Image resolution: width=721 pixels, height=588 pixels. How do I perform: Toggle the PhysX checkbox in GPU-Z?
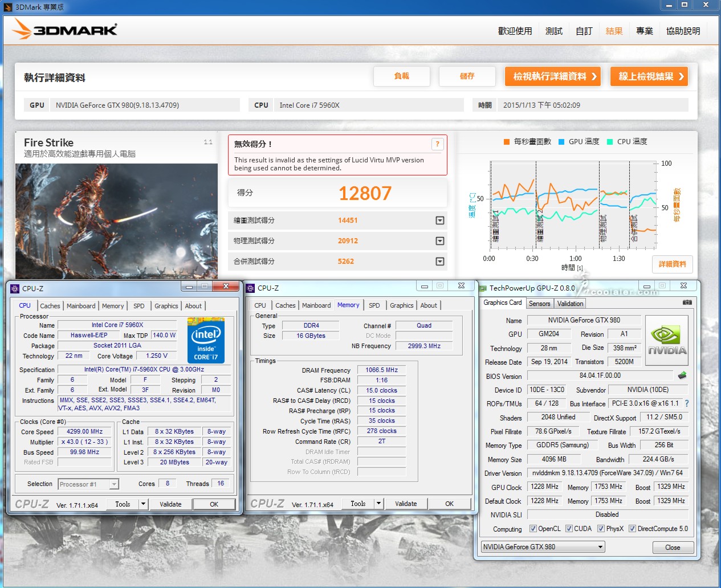(601, 529)
